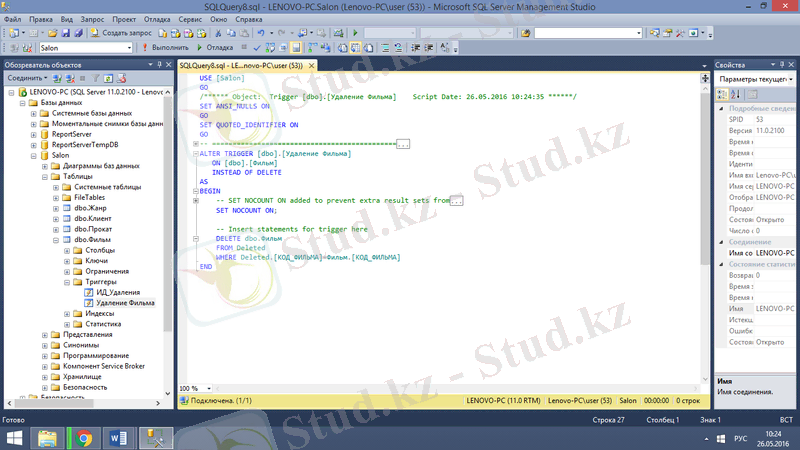Open the Файл menu
800x450 pixels.
13,19
